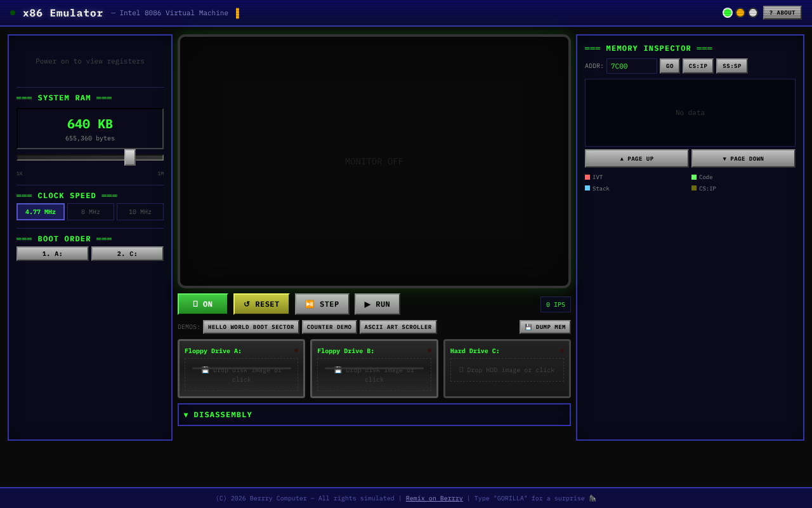Jump to CS:IP in the Memory Inspector
This screenshot has width=812, height=508.
click(697, 65)
